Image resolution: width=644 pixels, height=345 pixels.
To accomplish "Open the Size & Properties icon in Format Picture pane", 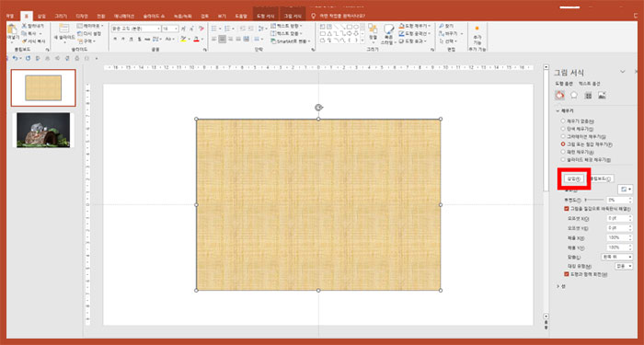I will coord(588,96).
